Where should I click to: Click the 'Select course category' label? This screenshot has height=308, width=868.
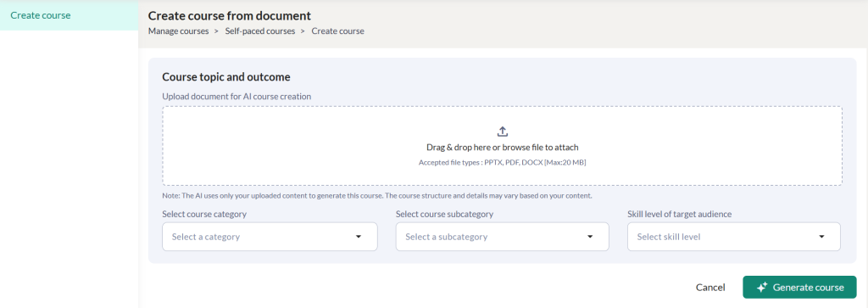204,214
